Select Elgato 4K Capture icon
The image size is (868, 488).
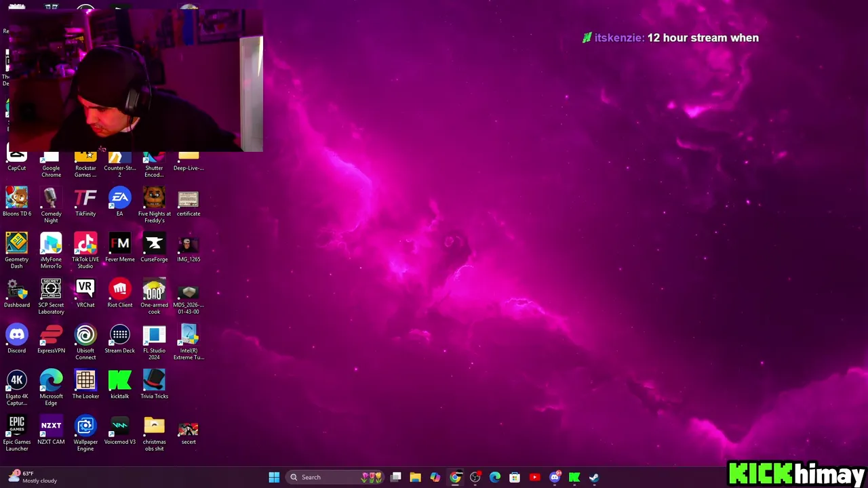17,388
